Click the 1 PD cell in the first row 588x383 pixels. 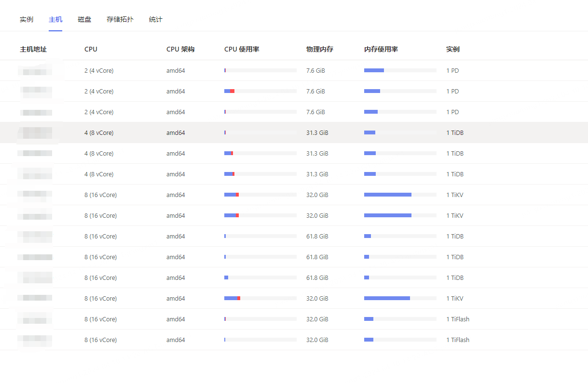(452, 70)
